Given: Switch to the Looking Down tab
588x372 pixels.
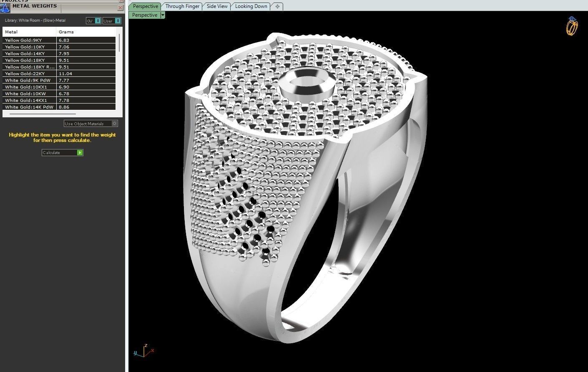Looking at the screenshot, I should point(251,6).
